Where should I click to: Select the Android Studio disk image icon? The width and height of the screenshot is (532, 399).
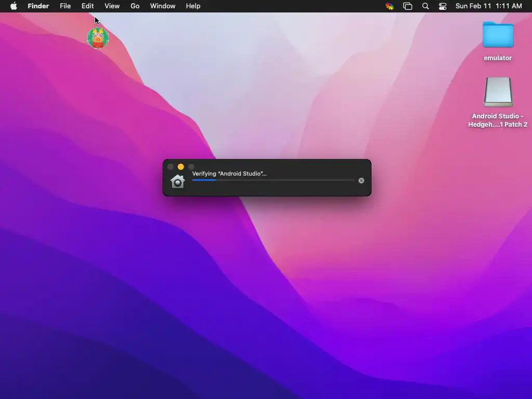498,92
